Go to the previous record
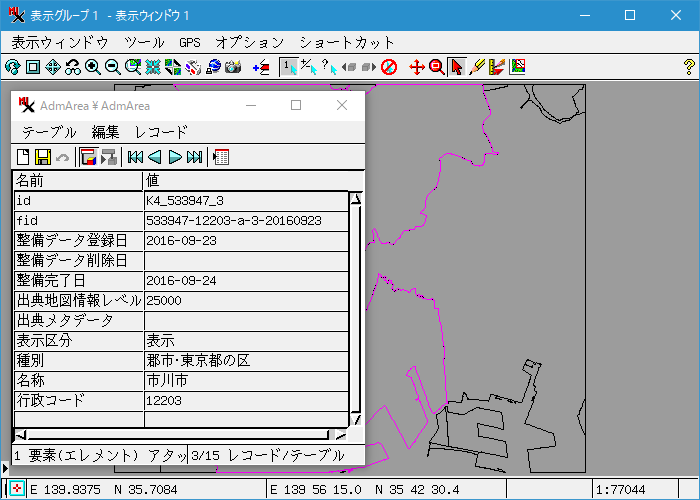Image resolution: width=700 pixels, height=500 pixels. pos(155,157)
